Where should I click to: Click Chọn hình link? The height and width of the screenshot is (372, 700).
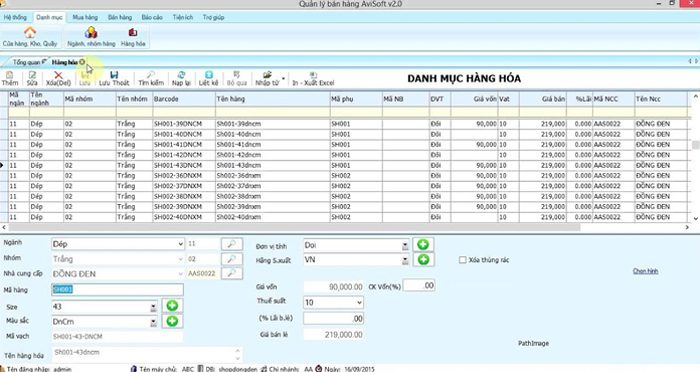(645, 271)
